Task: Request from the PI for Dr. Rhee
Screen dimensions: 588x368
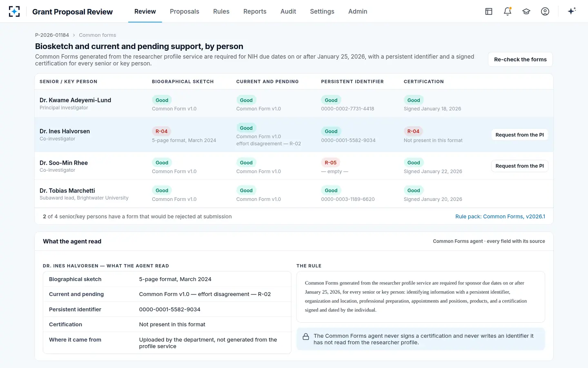Action: (519, 166)
